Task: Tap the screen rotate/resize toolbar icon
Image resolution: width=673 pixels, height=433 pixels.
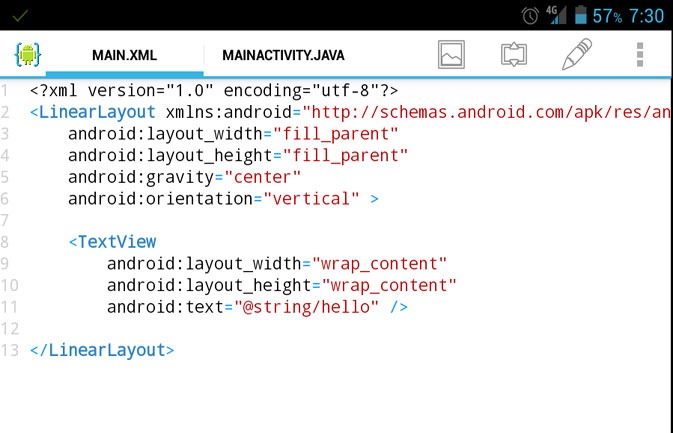Action: click(514, 55)
